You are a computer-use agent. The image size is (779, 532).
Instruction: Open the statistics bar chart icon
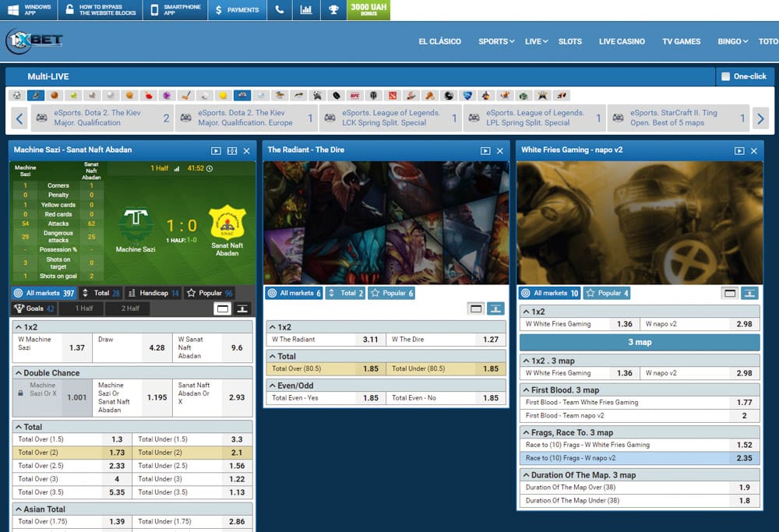(306, 10)
